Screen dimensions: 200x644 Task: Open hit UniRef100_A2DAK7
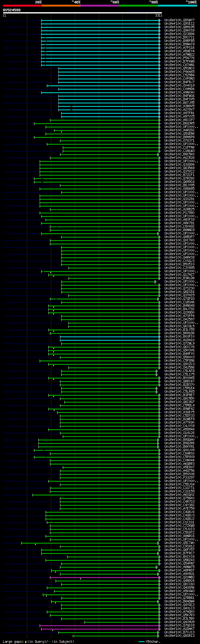point(179,629)
